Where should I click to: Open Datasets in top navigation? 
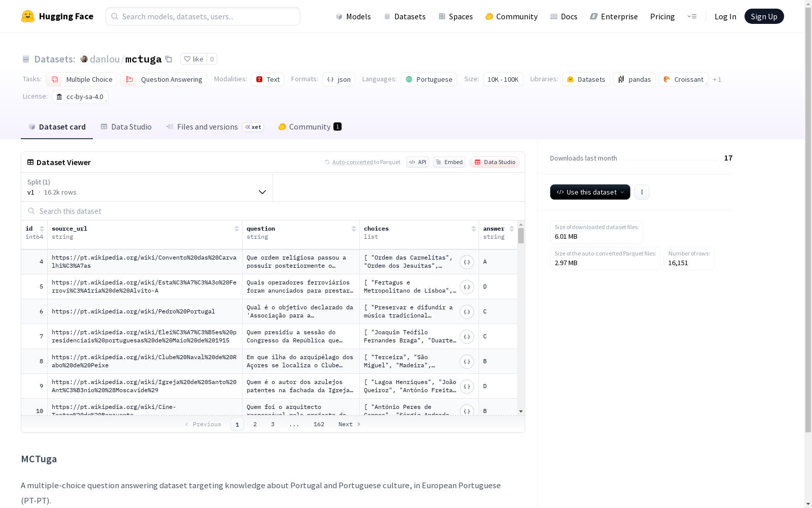point(404,16)
